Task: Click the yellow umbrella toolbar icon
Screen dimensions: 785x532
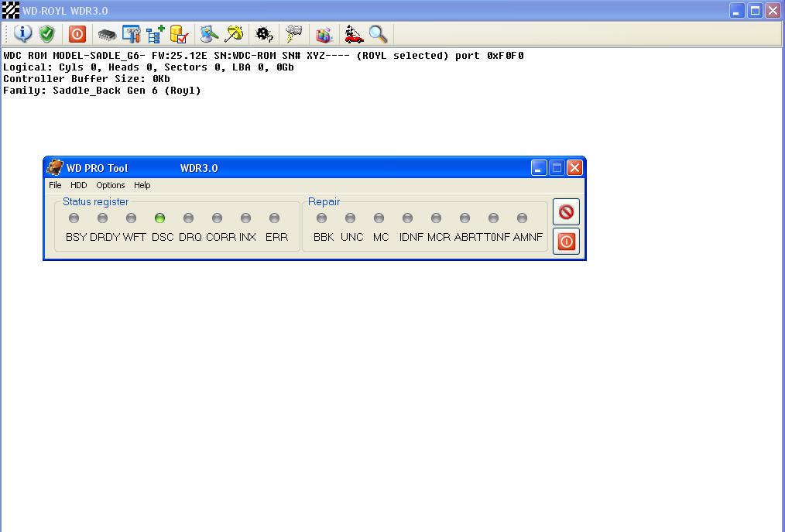Action: (x=233, y=34)
